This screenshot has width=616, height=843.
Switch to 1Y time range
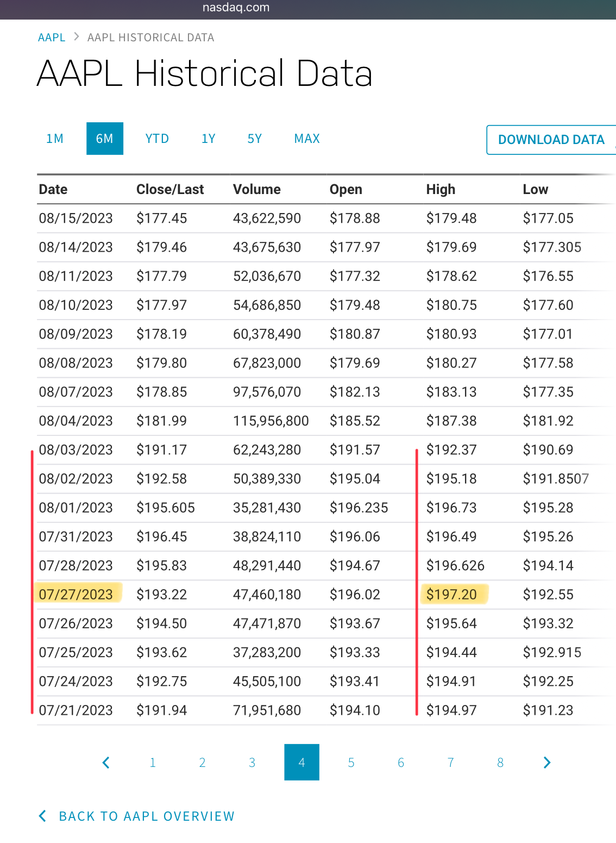tap(209, 139)
